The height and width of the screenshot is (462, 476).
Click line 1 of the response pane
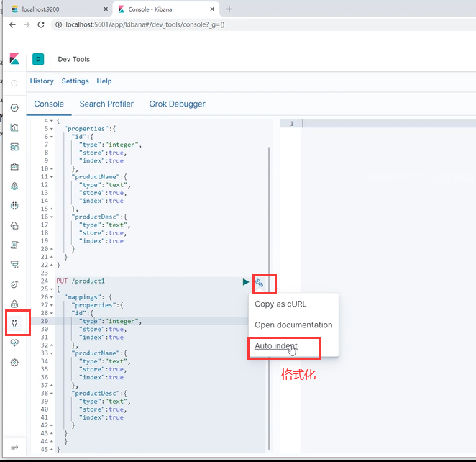(x=378, y=123)
